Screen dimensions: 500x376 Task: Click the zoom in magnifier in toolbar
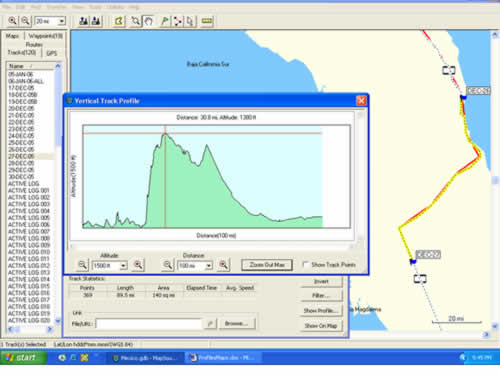click(x=12, y=21)
